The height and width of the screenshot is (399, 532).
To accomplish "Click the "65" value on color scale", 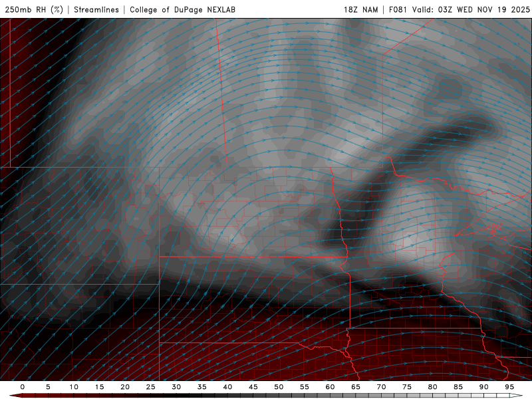I will [x=356, y=387].
